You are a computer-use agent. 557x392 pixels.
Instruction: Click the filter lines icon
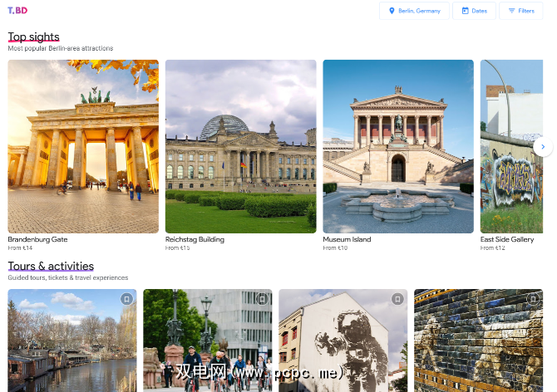(x=511, y=11)
